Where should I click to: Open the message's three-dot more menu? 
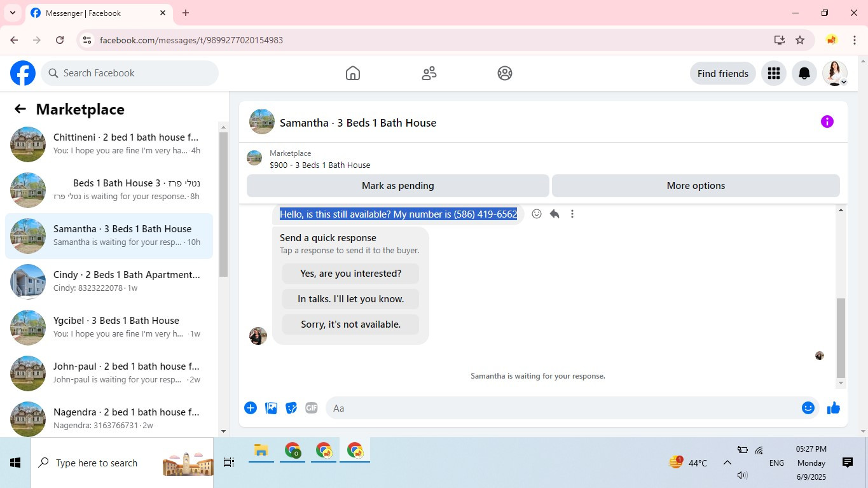point(572,214)
